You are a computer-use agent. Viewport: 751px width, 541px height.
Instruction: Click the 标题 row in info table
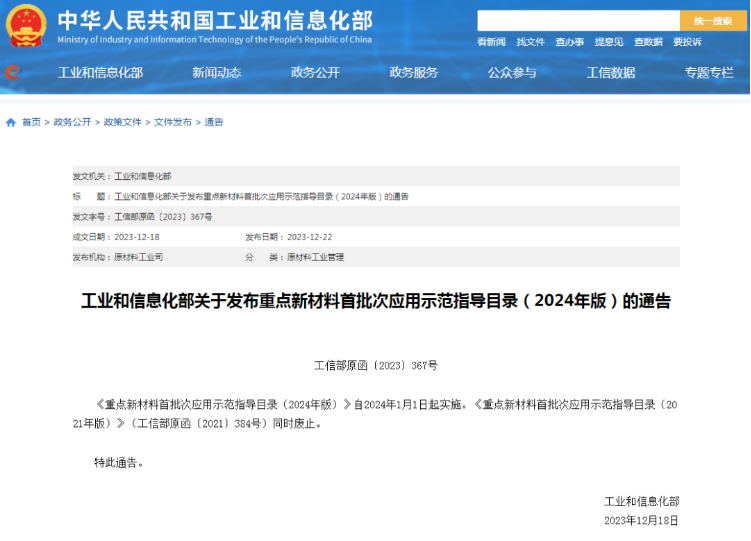(x=376, y=197)
